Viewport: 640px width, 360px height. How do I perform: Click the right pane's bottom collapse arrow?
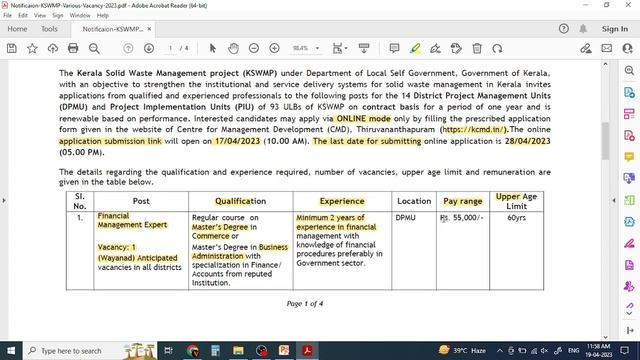point(629,330)
